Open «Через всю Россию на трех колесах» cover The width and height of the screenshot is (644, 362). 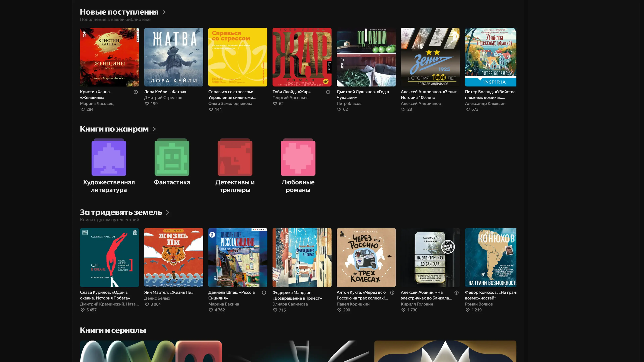coord(366,257)
